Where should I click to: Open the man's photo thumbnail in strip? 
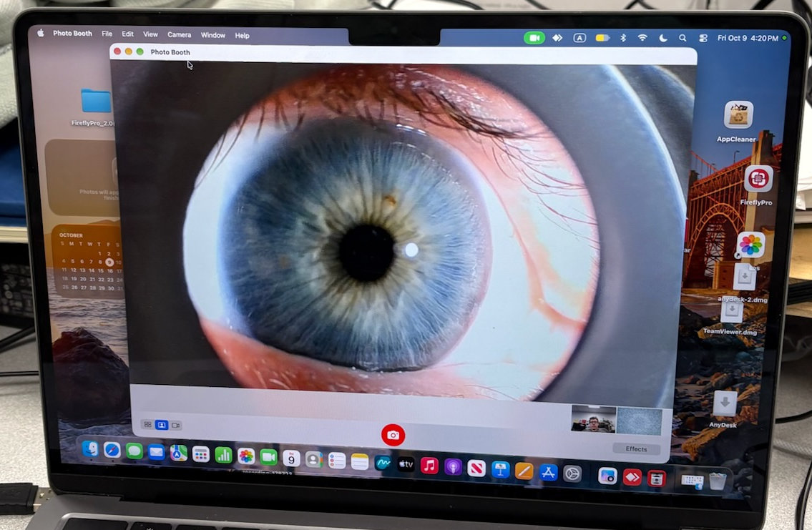coord(594,420)
